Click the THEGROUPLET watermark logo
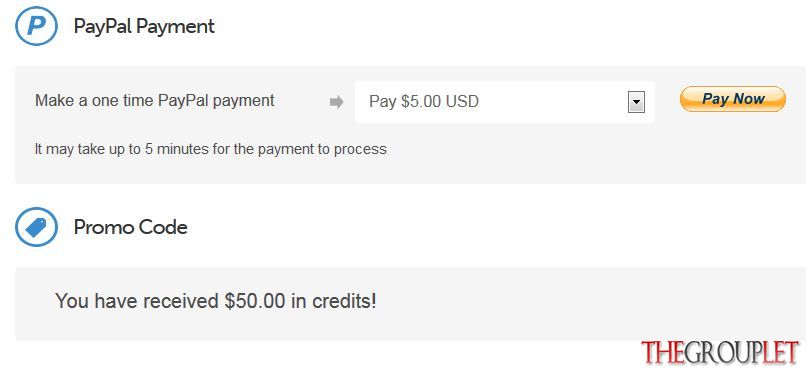Screen dimensions: 806x371 (720, 353)
